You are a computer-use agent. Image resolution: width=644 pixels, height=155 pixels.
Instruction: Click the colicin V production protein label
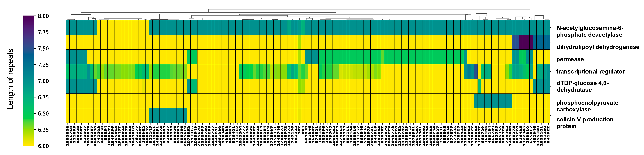click(x=584, y=123)
